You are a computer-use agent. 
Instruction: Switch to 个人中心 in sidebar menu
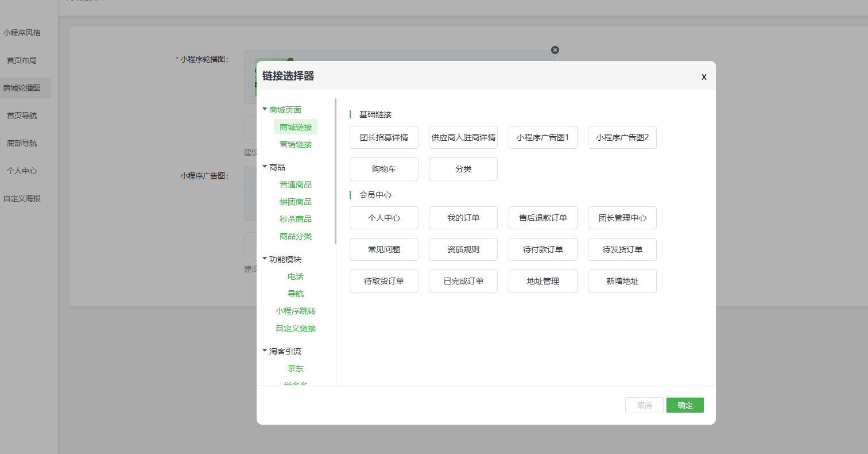(x=22, y=171)
